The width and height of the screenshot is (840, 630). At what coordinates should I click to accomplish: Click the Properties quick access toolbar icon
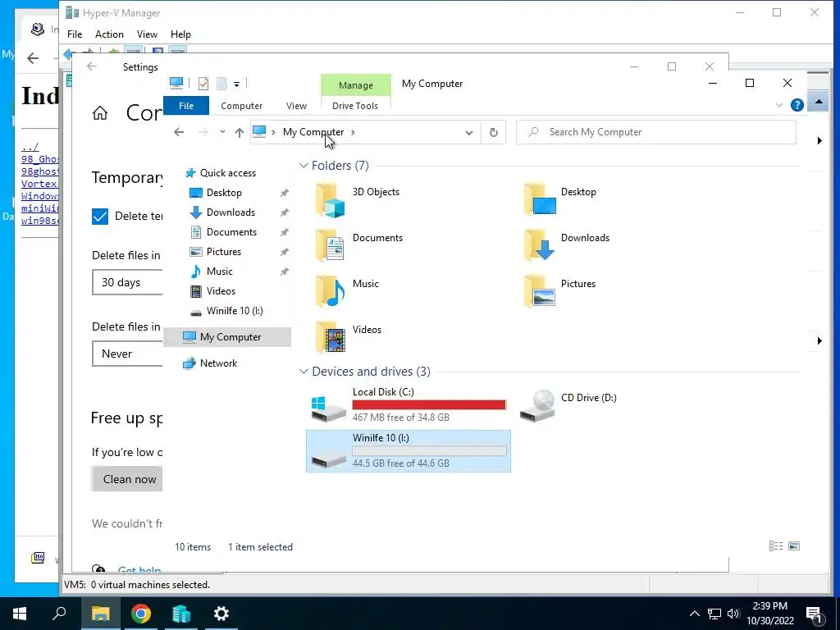pos(203,84)
